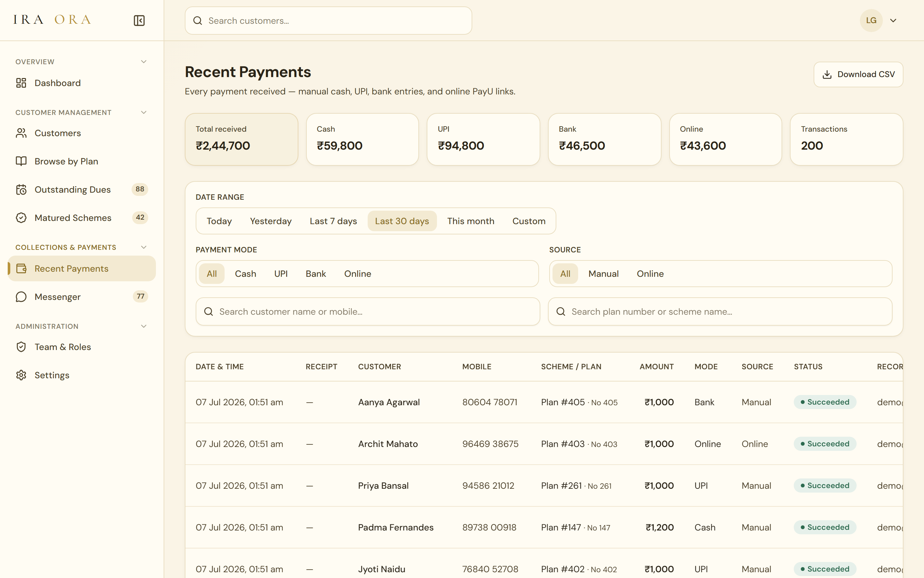Click the magnifier in plan number search
This screenshot has height=578, width=924.
point(560,311)
